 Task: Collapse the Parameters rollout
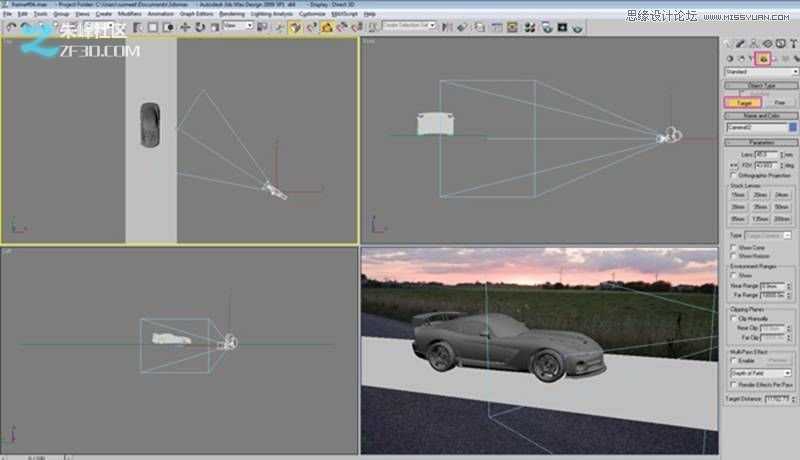click(x=761, y=142)
